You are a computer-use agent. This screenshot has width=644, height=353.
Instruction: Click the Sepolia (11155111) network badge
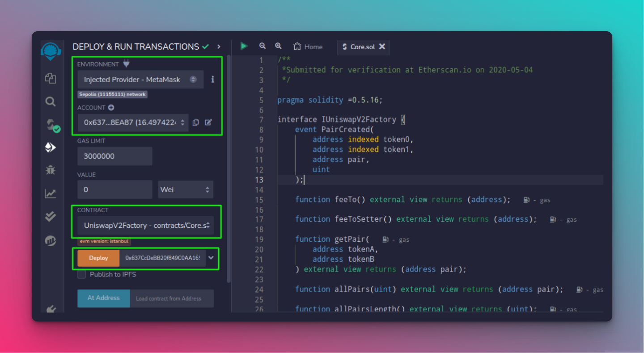pyautogui.click(x=112, y=94)
